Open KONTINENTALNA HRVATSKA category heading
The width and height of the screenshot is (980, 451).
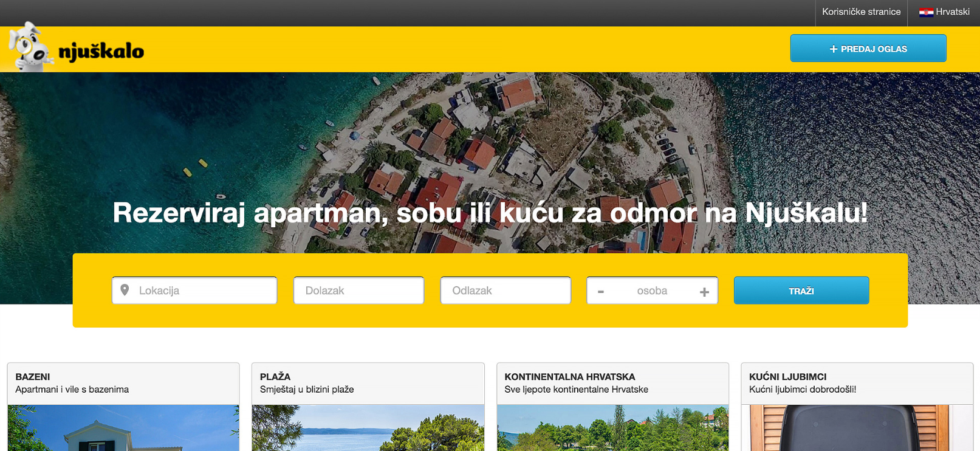pyautogui.click(x=570, y=377)
